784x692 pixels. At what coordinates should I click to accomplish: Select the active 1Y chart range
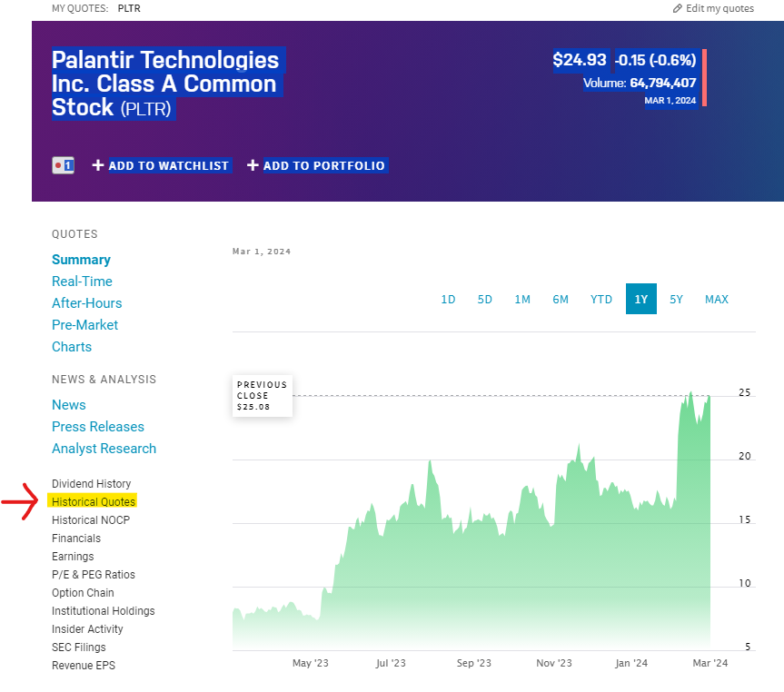coord(641,299)
